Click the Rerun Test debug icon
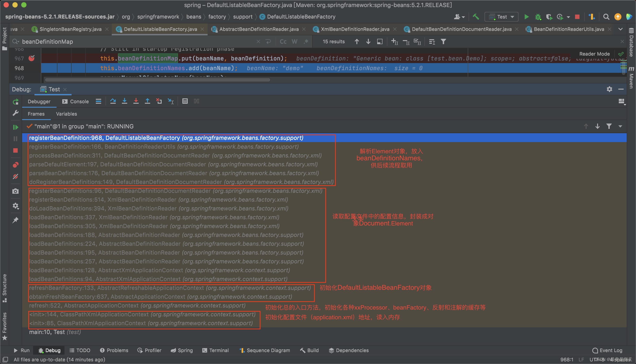Viewport: 636px width, 364px height. tap(15, 102)
